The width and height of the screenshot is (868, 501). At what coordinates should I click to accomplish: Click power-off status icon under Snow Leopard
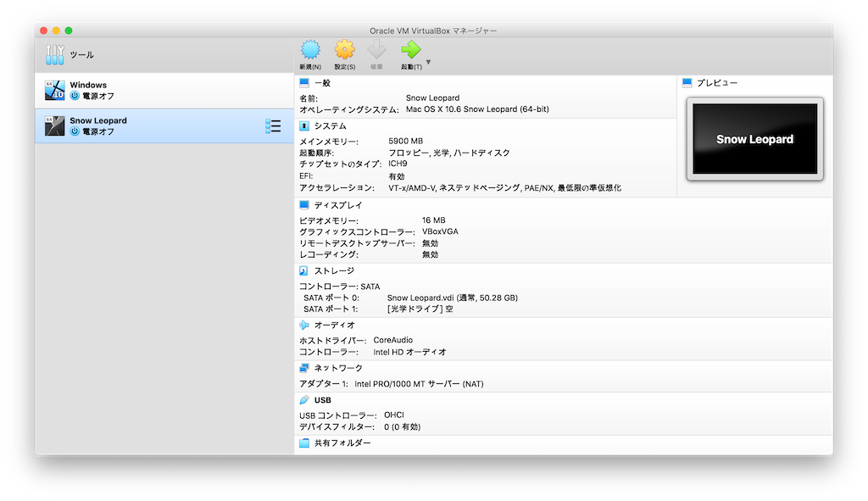coord(75,131)
